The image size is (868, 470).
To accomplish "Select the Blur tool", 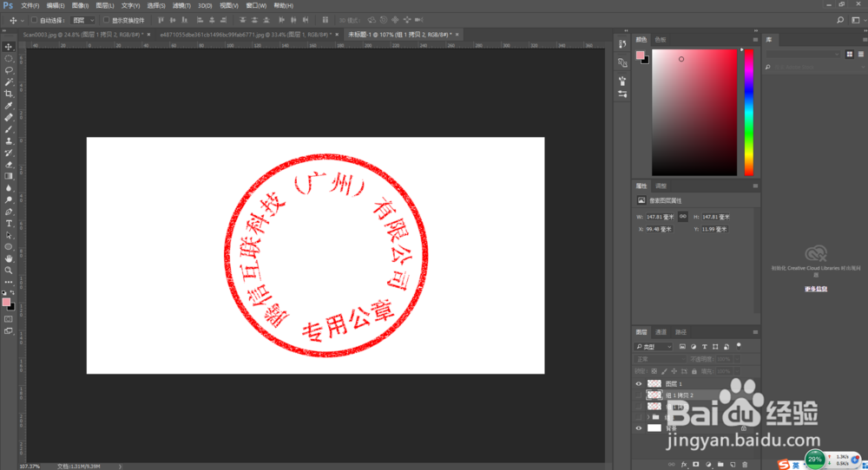I will click(9, 188).
